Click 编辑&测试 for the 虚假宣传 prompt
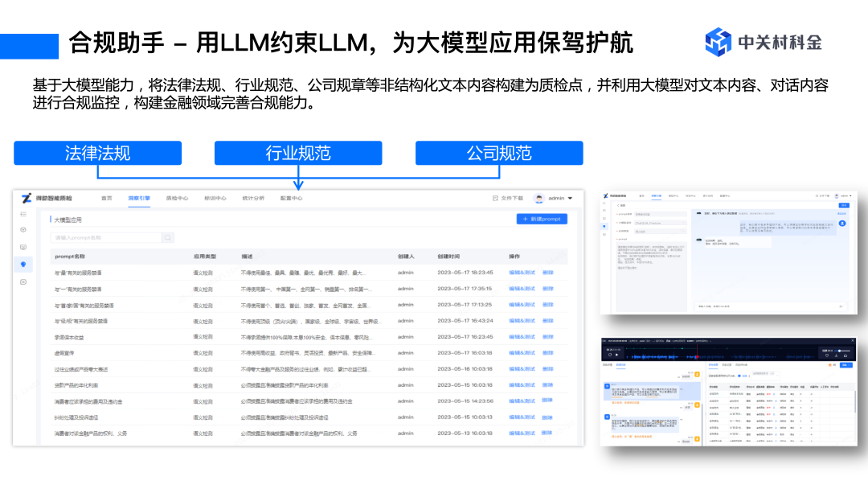The image size is (868, 489). 522,352
